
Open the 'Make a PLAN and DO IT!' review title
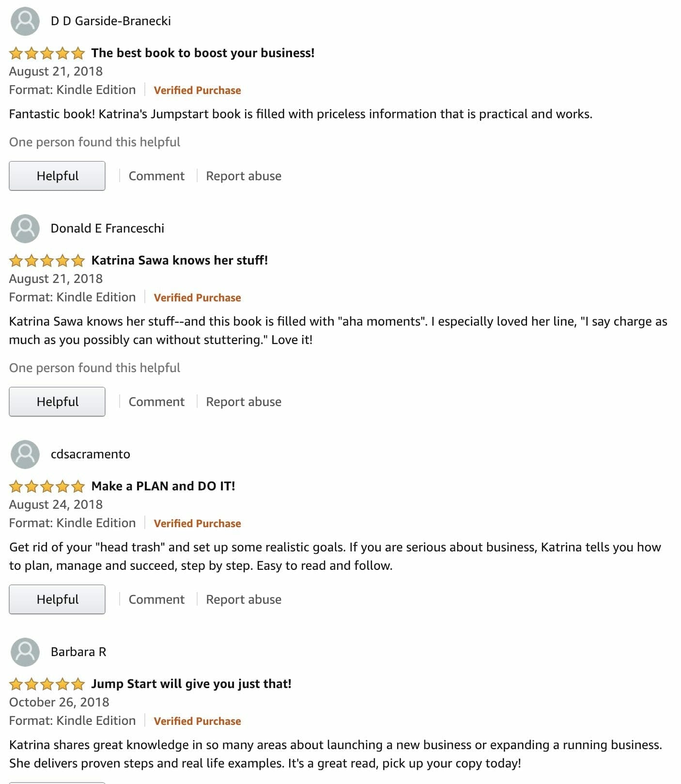[x=163, y=486]
